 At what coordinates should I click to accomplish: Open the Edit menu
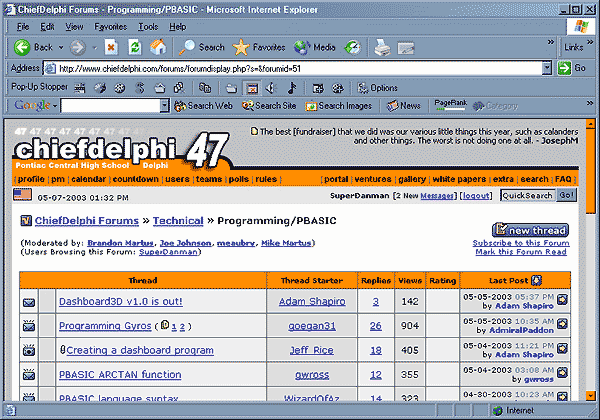tap(47, 27)
